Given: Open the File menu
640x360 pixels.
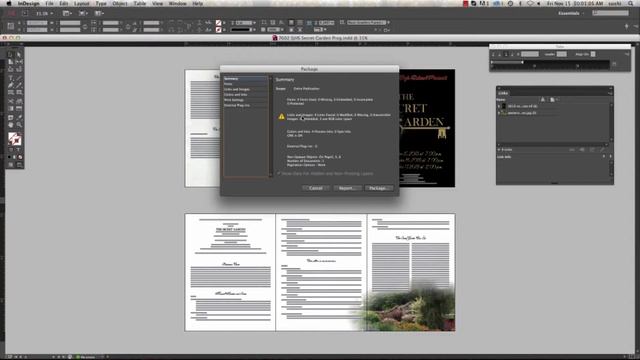Looking at the screenshot, I should [49, 3].
